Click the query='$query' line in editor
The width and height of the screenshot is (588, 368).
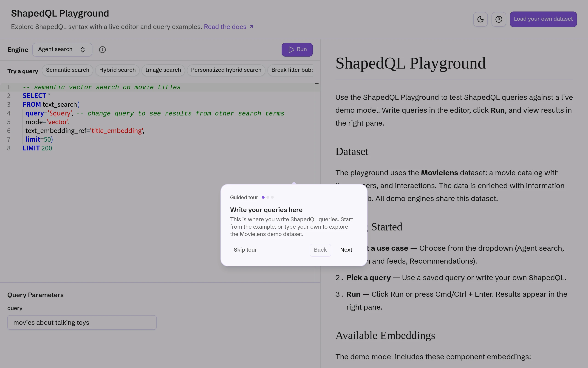(155, 113)
